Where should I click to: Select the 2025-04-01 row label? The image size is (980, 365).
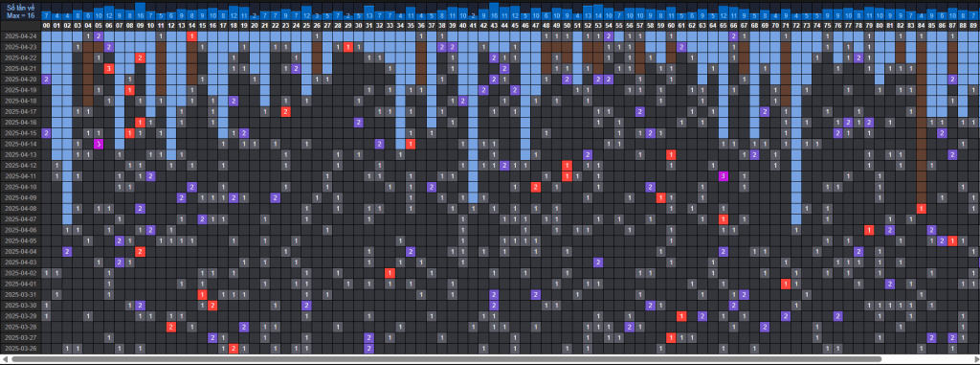pyautogui.click(x=21, y=284)
